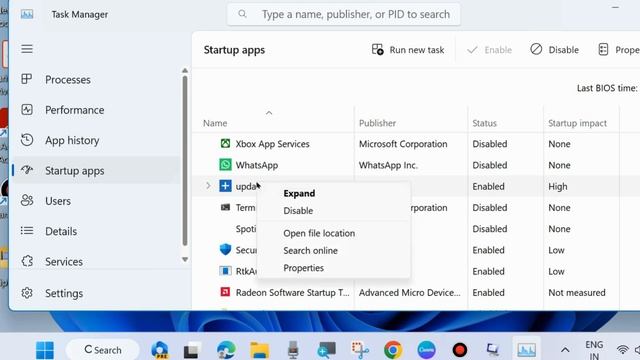Screen dimensions: 640x360
Task: Click the Terminal row icon
Action: (x=225, y=207)
